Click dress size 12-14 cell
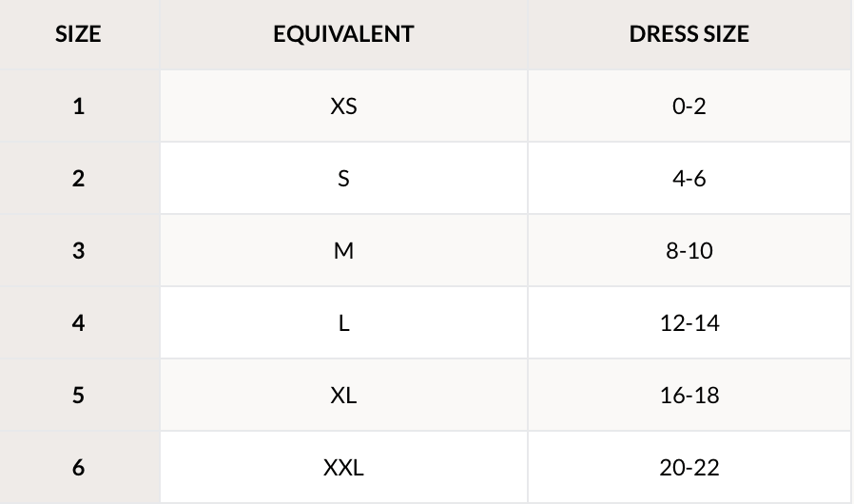 (x=689, y=323)
